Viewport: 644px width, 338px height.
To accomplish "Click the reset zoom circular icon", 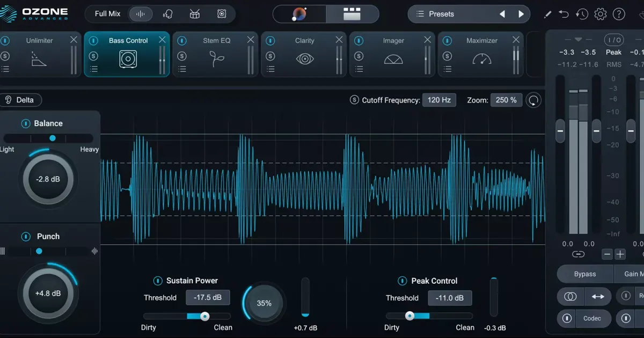I will coord(533,100).
